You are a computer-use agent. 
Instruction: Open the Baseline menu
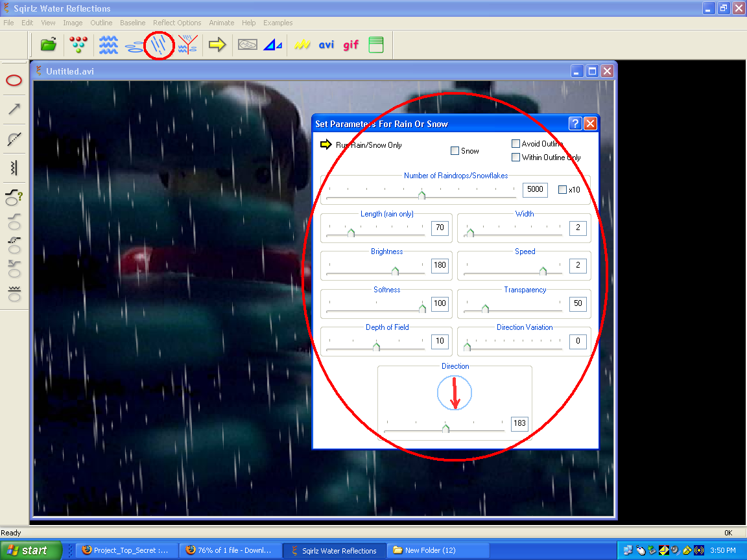pyautogui.click(x=133, y=23)
